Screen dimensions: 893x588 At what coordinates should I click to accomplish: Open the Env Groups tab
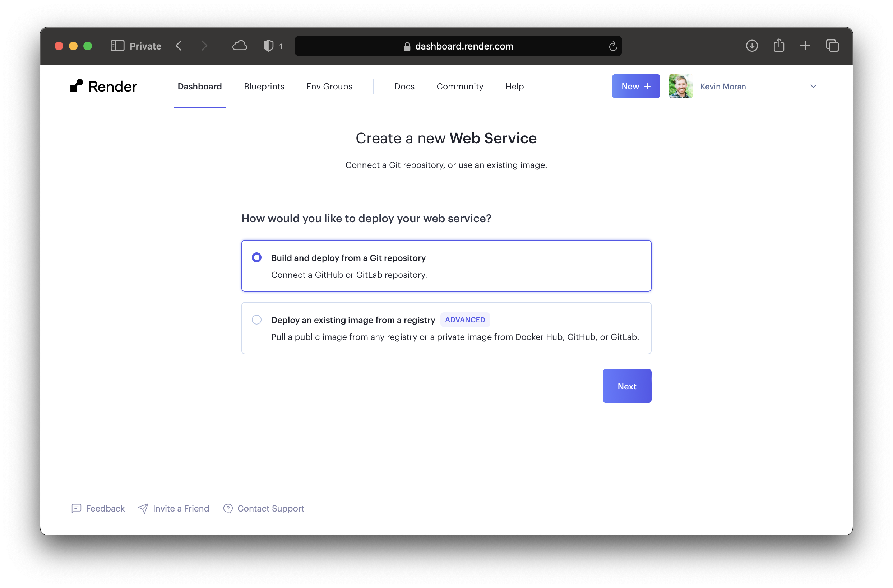tap(329, 86)
